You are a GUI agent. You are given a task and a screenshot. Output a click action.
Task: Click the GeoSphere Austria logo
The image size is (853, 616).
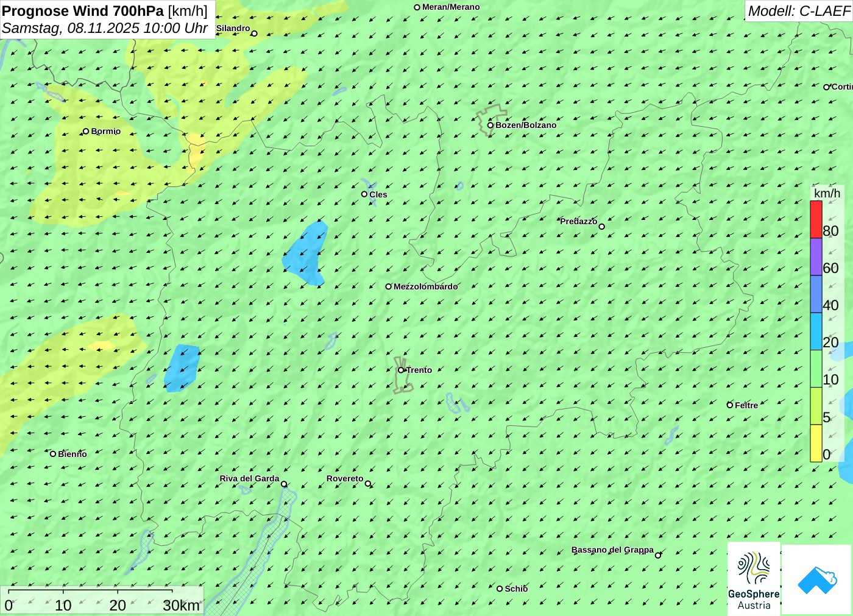(754, 578)
